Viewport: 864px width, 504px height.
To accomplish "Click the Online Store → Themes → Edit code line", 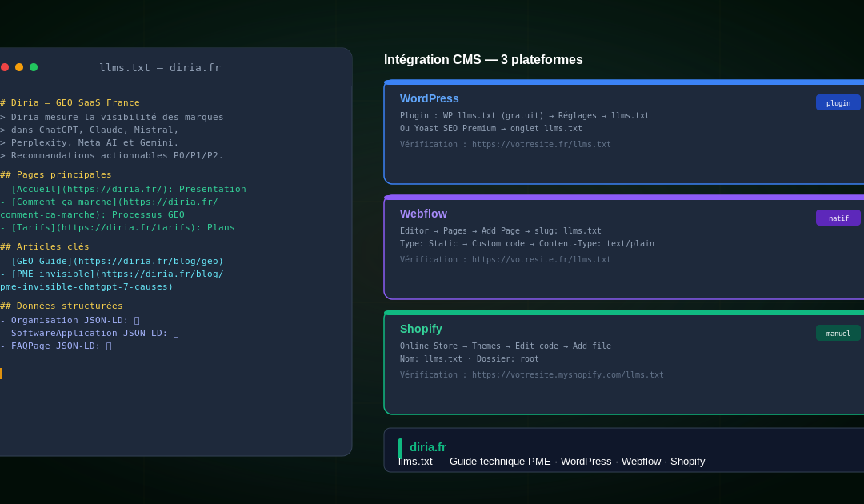I will click(506, 346).
